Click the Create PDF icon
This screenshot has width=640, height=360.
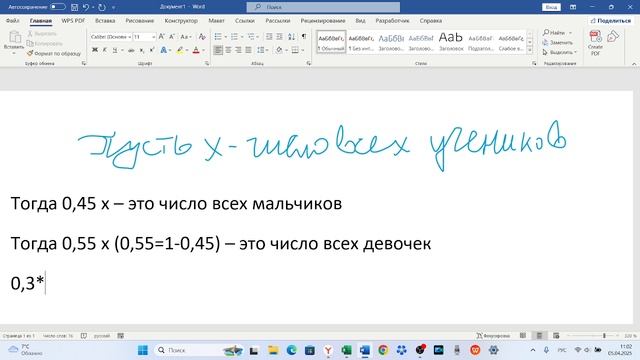596,42
